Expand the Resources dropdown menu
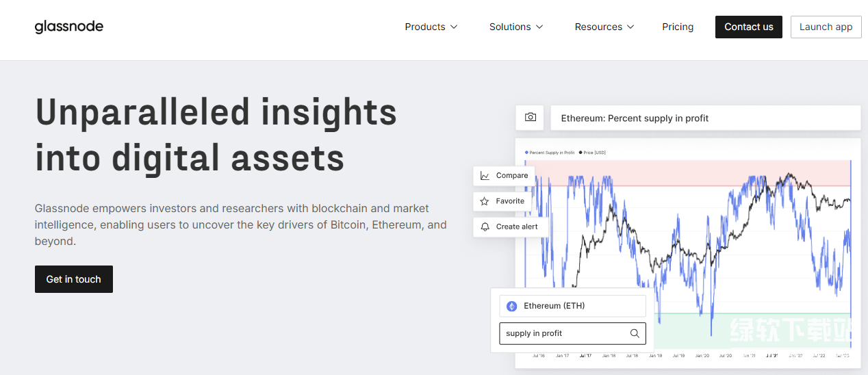Screen dimensions: 868x375 pyautogui.click(x=604, y=27)
